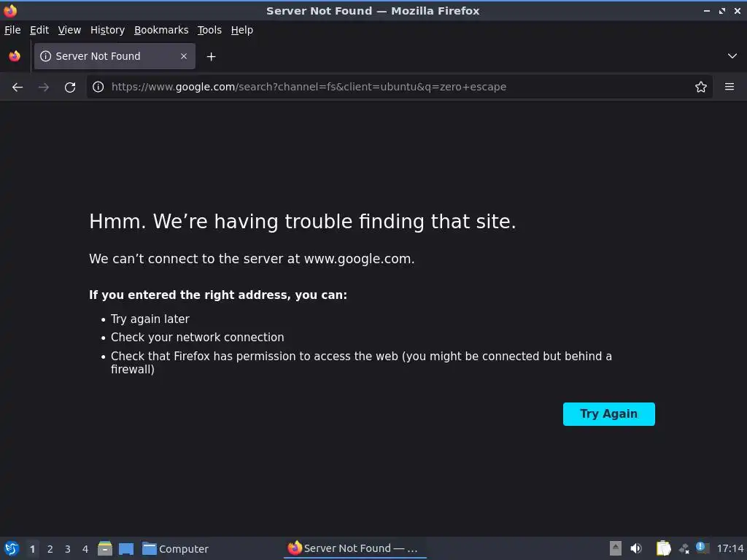Screen dimensions: 747x560
Task: Open the LXQt start menu on taskbar
Action: tap(12, 548)
